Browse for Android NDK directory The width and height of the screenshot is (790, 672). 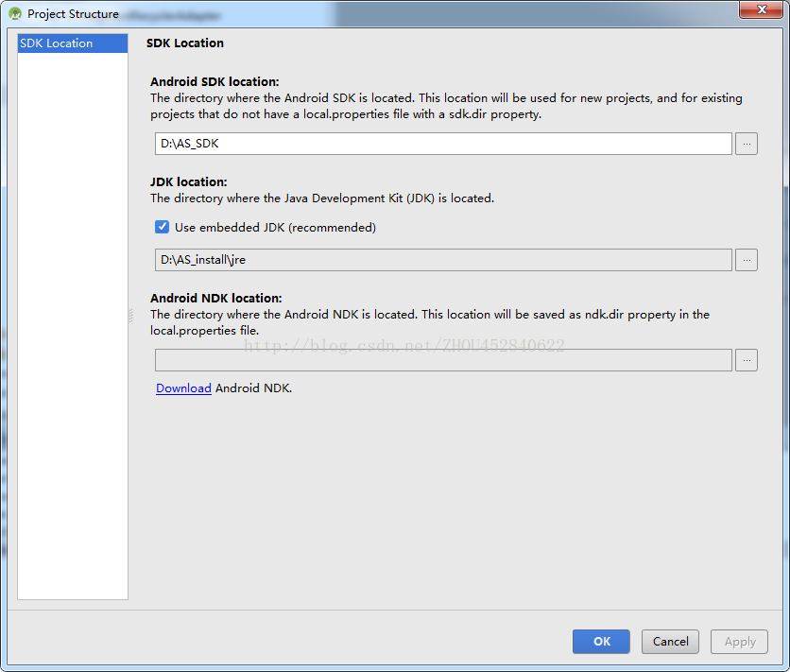click(x=747, y=360)
